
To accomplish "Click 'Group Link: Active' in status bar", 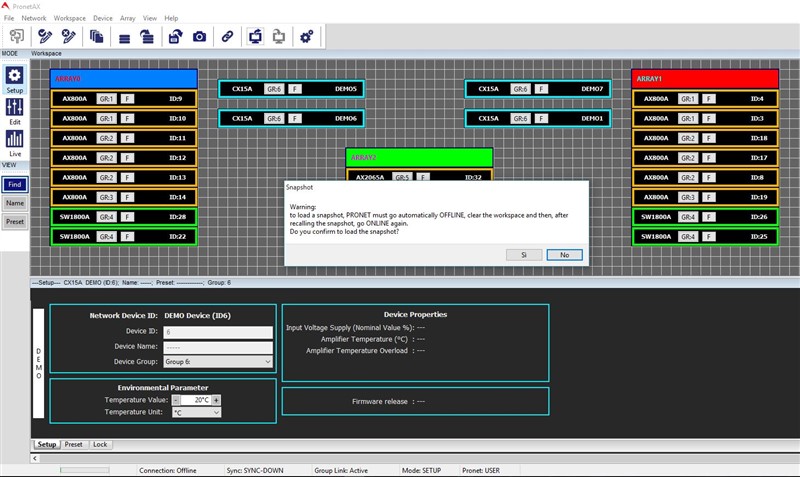I will click(x=341, y=470).
